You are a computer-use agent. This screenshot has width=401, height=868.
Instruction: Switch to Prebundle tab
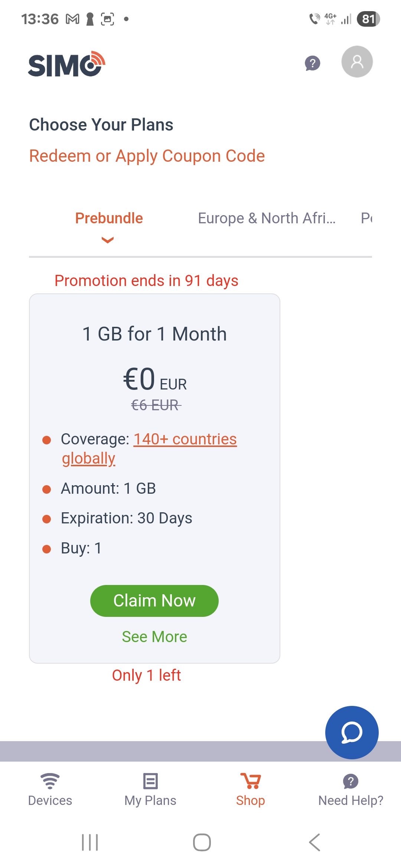coord(109,218)
